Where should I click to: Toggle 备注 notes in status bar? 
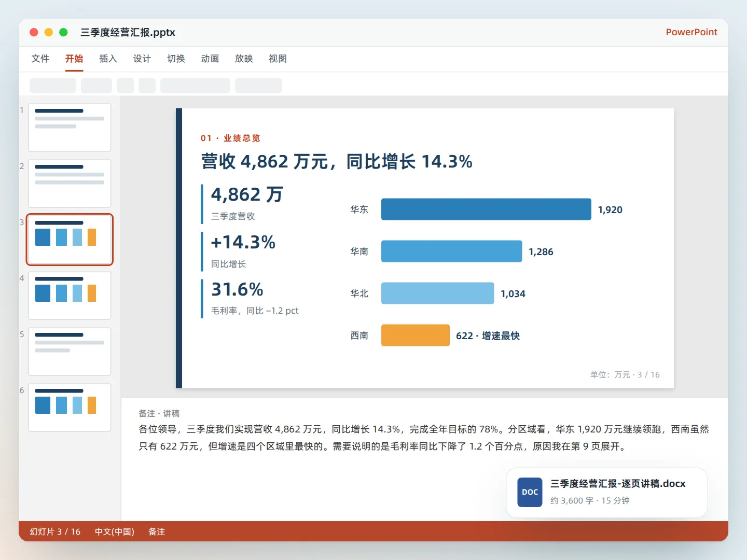(157, 531)
